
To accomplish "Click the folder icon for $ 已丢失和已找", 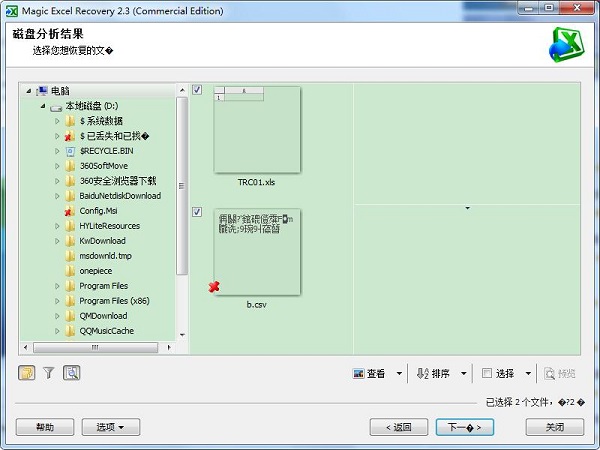I will tap(70, 136).
